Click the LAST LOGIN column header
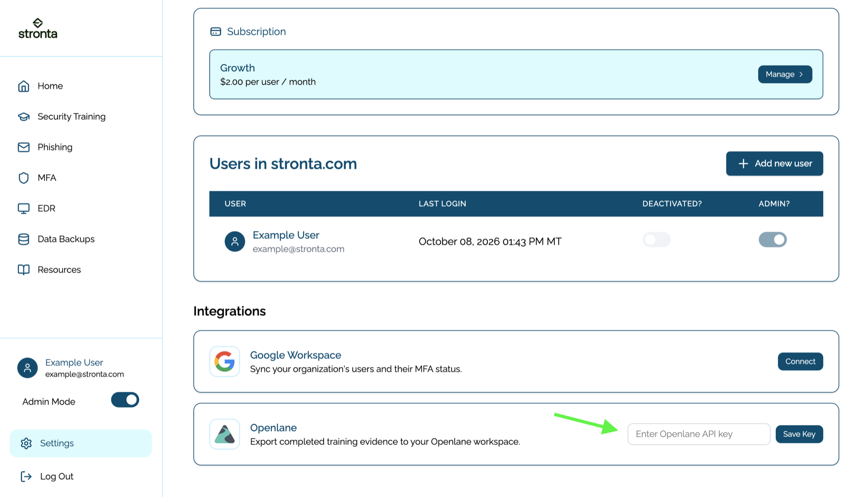This screenshot has width=868, height=497. (442, 204)
